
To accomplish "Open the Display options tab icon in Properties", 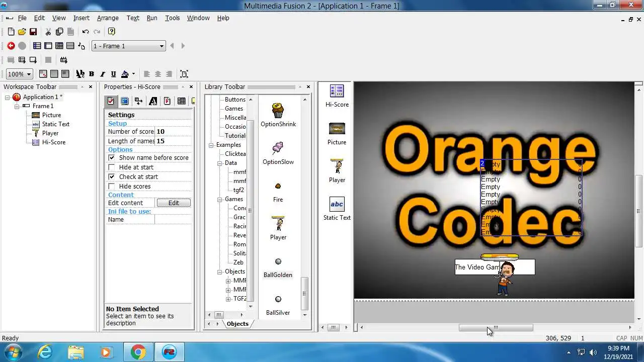I will click(125, 101).
